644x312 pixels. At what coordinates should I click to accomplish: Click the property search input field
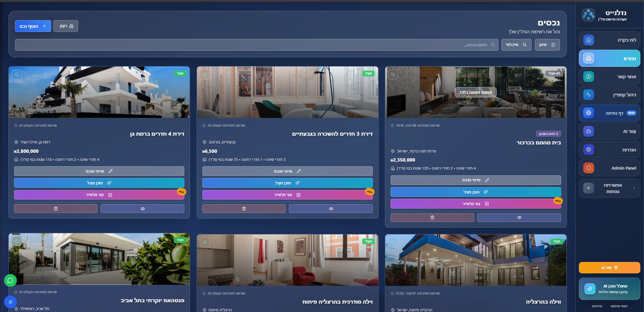pyautogui.click(x=255, y=45)
